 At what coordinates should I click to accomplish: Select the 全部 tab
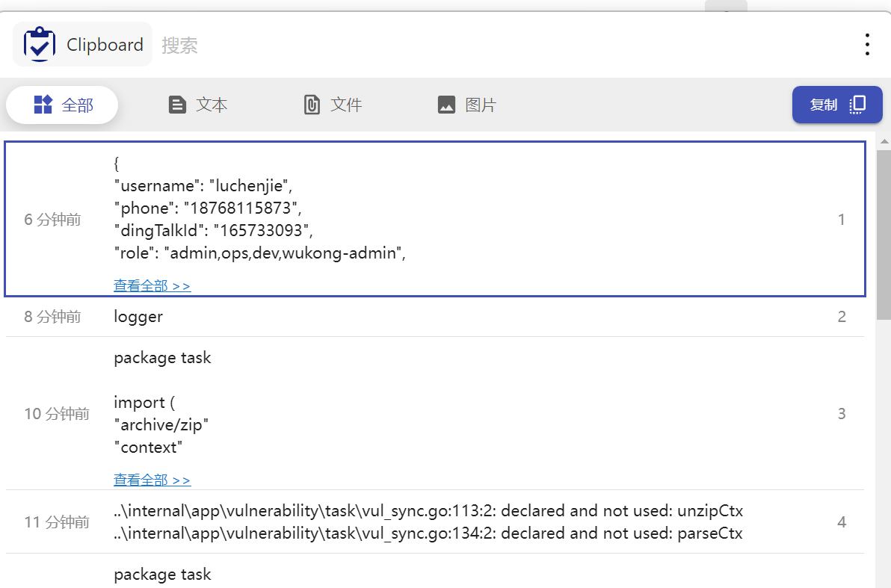(x=62, y=105)
